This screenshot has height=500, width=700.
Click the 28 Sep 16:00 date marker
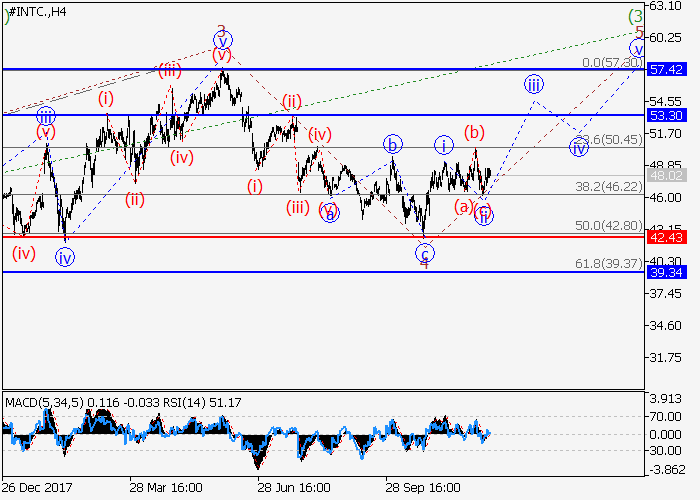424,489
